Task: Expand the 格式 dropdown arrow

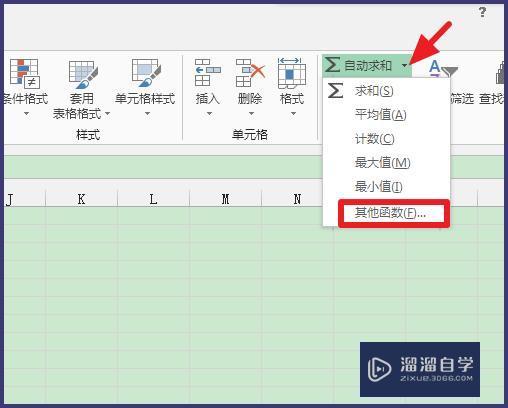Action: pyautogui.click(x=293, y=114)
